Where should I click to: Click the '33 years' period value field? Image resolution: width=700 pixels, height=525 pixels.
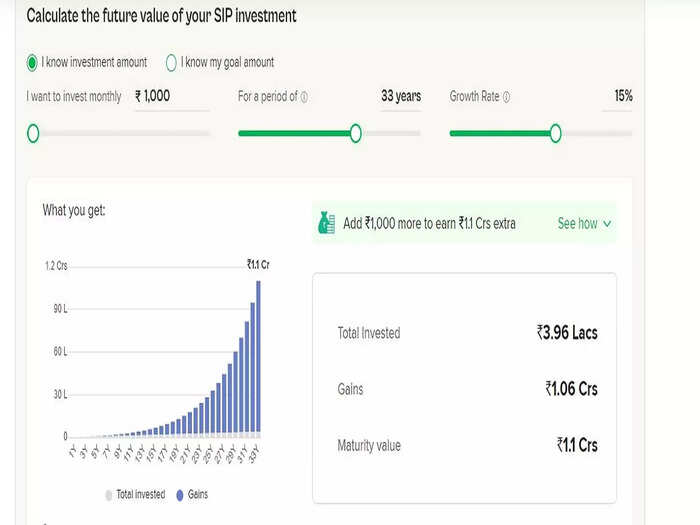(x=401, y=96)
